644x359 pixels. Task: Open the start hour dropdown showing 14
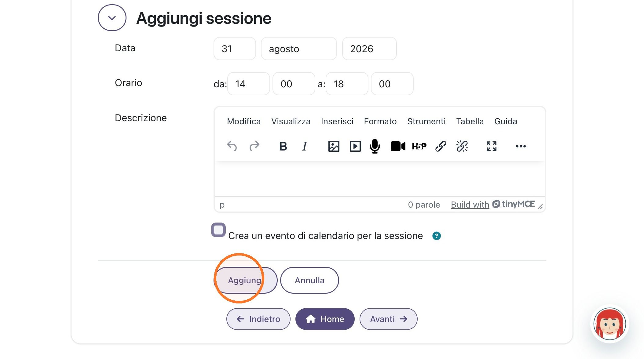pyautogui.click(x=249, y=84)
